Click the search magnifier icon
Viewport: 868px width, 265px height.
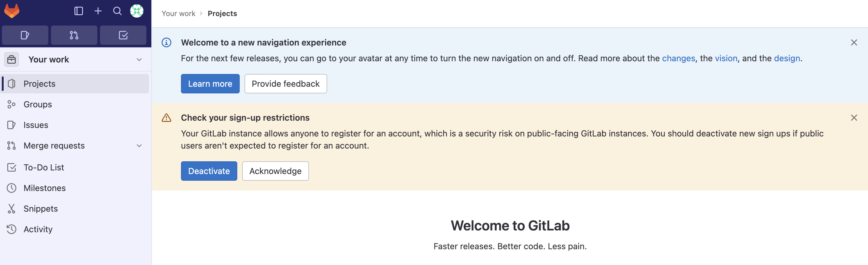(x=117, y=11)
